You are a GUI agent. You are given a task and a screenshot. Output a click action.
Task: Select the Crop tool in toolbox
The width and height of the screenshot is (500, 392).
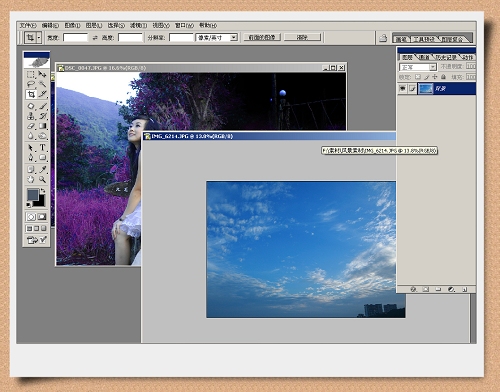(31, 94)
